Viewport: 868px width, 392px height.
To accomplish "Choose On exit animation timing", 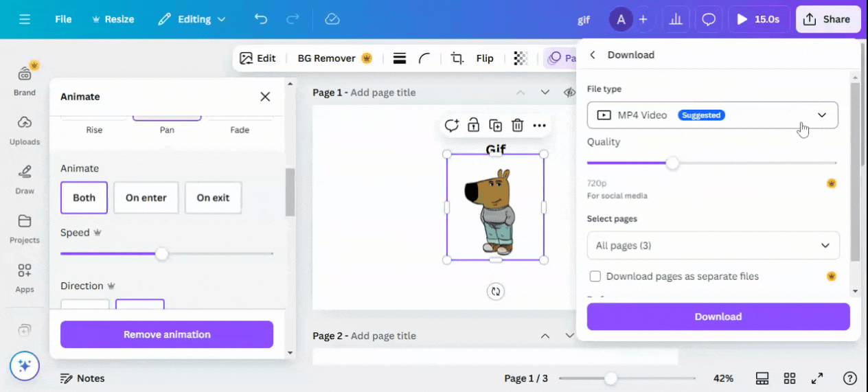I will click(x=213, y=198).
